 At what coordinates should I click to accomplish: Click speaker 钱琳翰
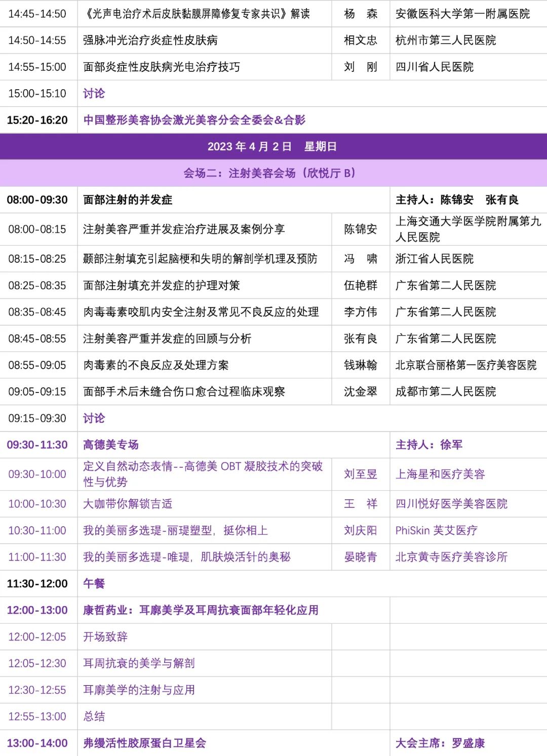(x=361, y=365)
